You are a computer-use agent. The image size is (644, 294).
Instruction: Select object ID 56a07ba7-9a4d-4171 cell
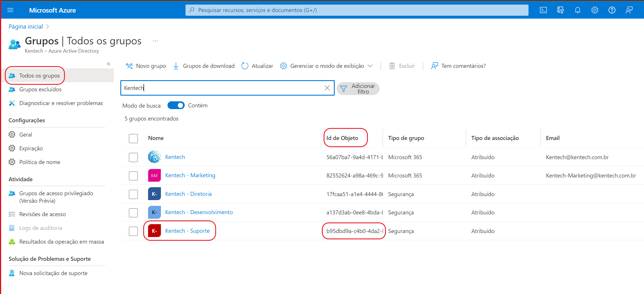click(x=354, y=157)
